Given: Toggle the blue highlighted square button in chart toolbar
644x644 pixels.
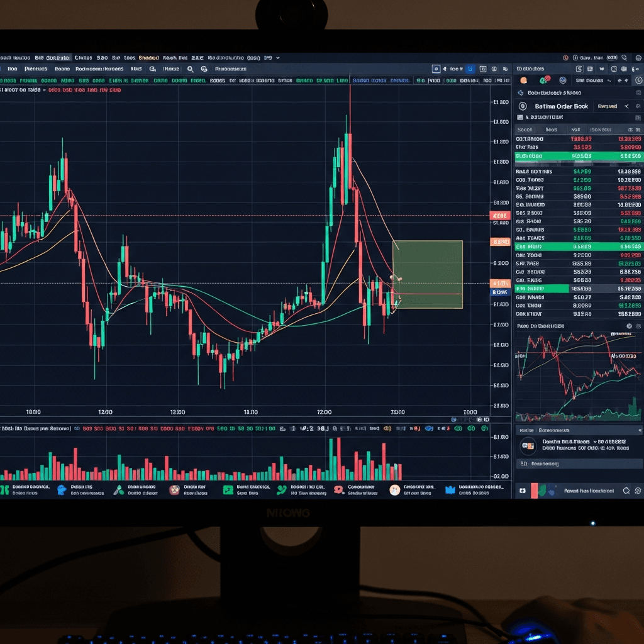Looking at the screenshot, I should pos(470,69).
